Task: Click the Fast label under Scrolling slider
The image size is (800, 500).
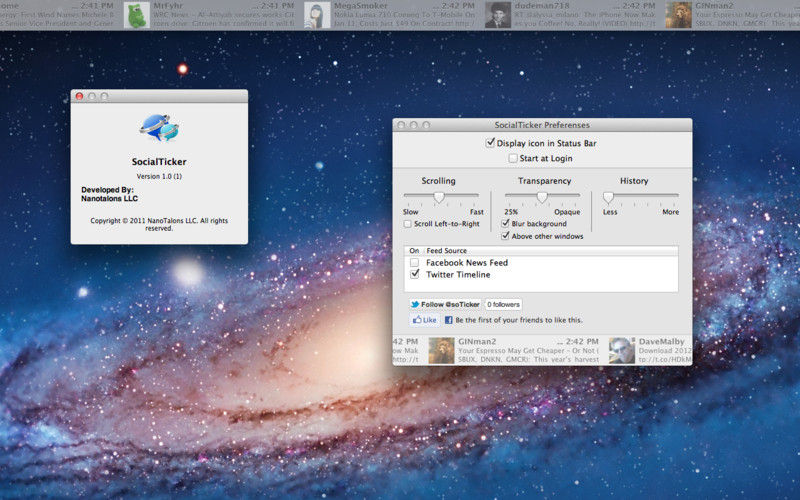Action: tap(477, 212)
